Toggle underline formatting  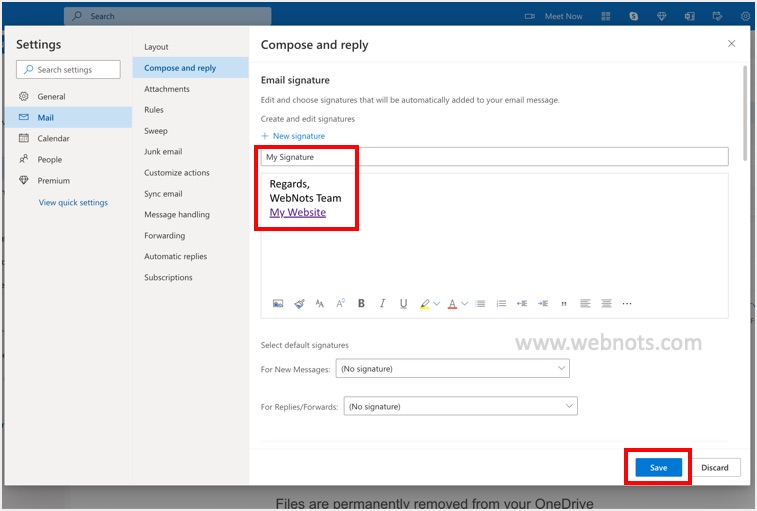coord(404,303)
